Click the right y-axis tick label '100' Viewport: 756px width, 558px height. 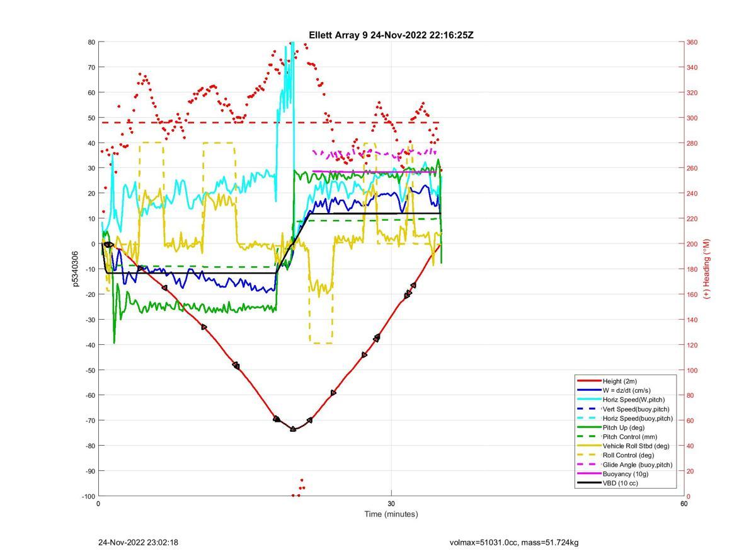point(692,370)
